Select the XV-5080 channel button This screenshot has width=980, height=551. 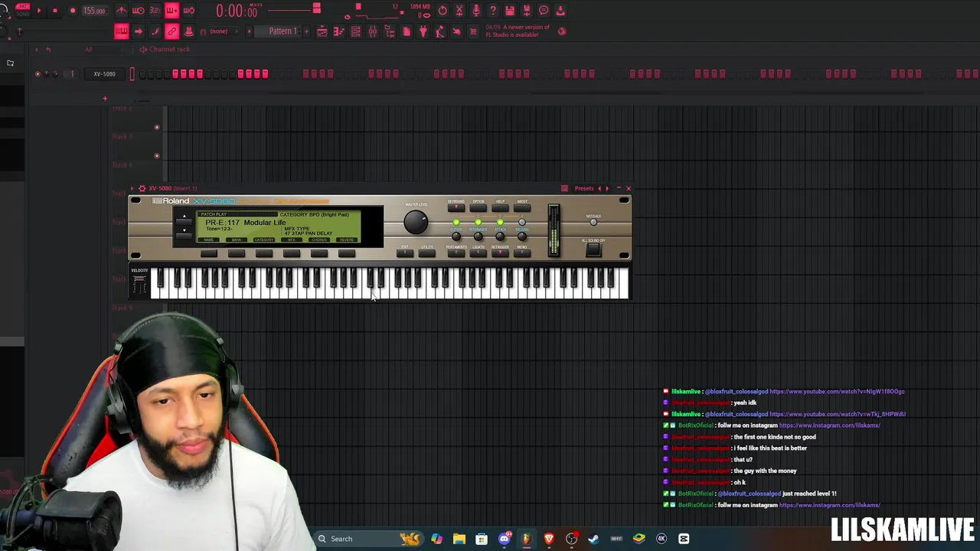click(104, 73)
